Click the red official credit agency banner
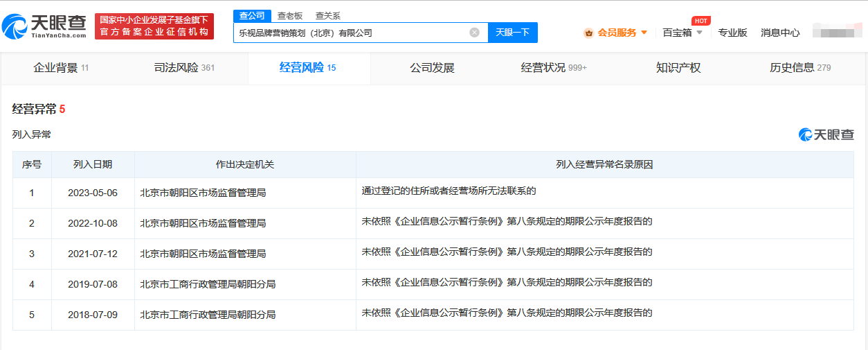The height and width of the screenshot is (350, 868). pos(154,26)
